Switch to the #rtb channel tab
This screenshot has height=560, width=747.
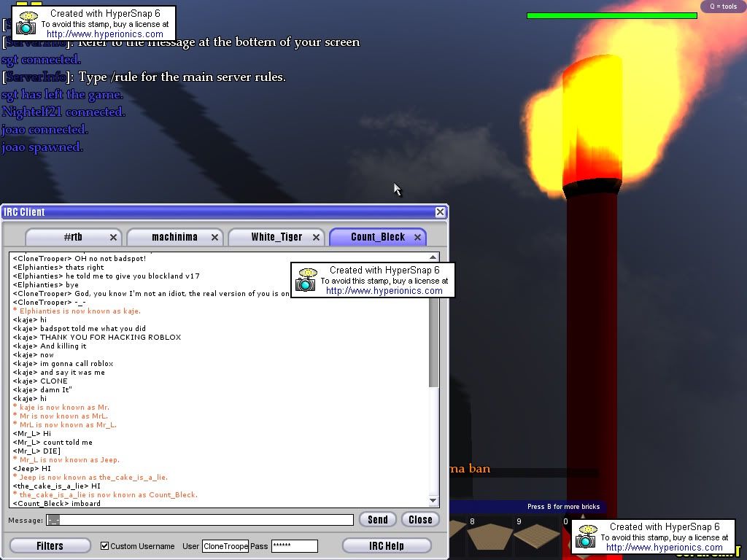tap(71, 237)
